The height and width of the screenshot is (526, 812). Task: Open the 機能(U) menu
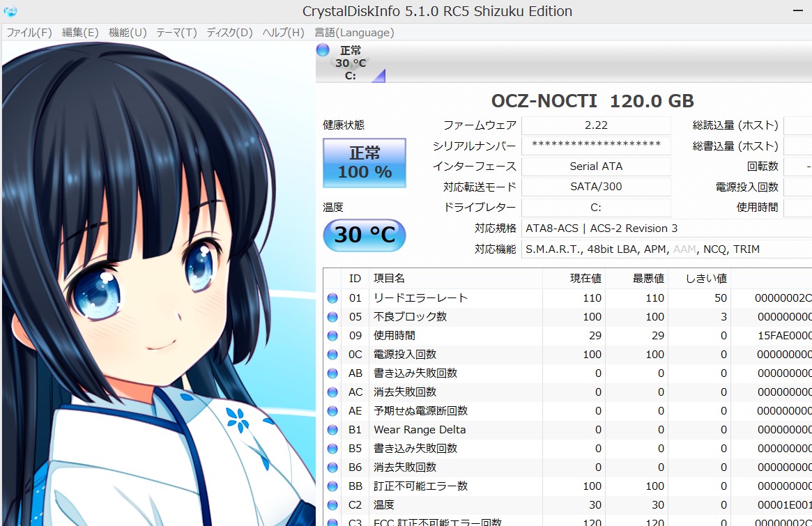(x=128, y=33)
